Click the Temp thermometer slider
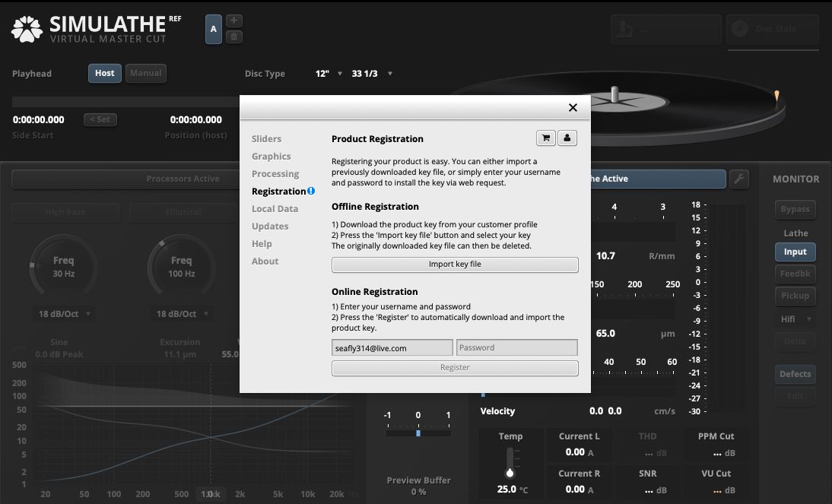This screenshot has height=504, width=832. 510,463
